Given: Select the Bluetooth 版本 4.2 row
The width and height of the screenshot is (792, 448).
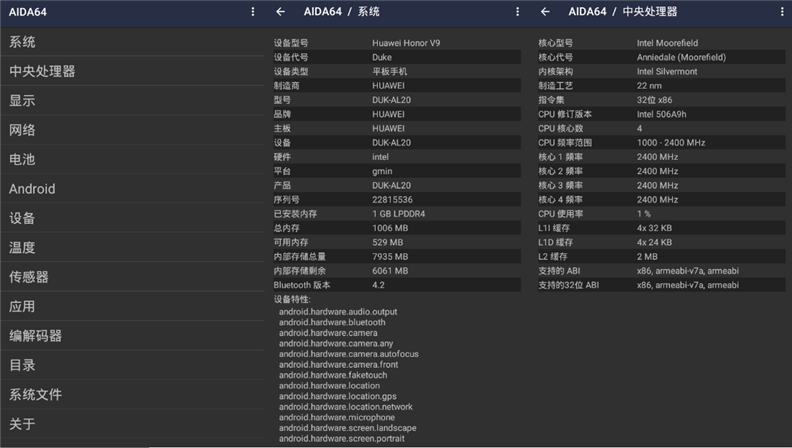Looking at the screenshot, I should point(397,285).
